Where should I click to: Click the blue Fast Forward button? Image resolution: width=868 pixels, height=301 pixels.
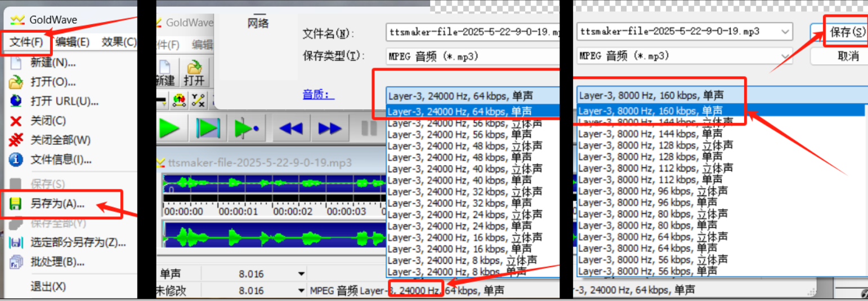[x=330, y=128]
